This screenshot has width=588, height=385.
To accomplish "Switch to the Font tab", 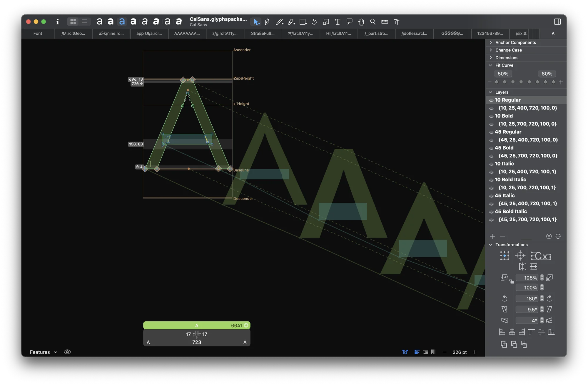I will pyautogui.click(x=38, y=34).
